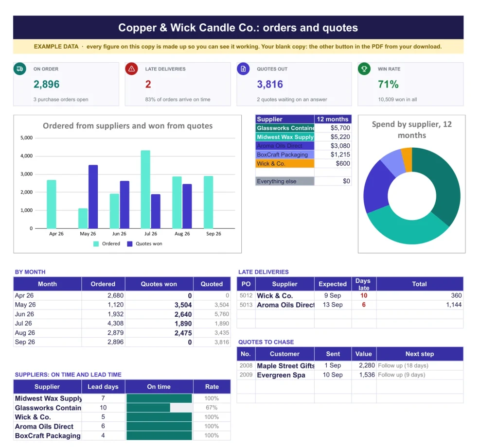Click '83% of orders arrive on time' text
Image resolution: width=498 pixels, height=448 pixels.
(178, 99)
